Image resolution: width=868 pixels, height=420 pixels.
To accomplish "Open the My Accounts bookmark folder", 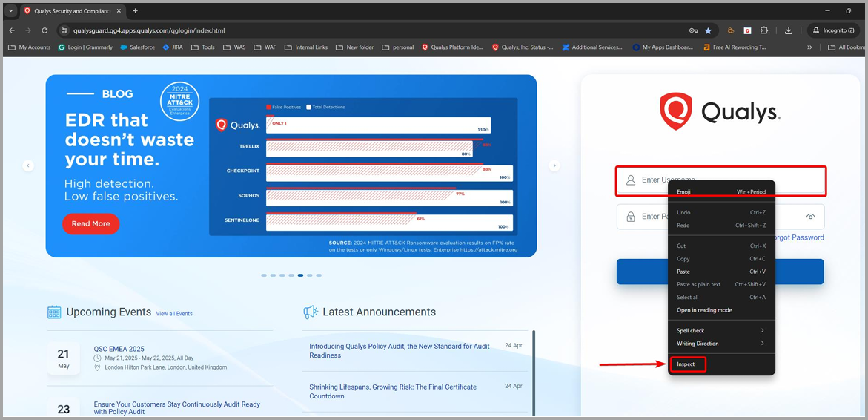I will (30, 47).
